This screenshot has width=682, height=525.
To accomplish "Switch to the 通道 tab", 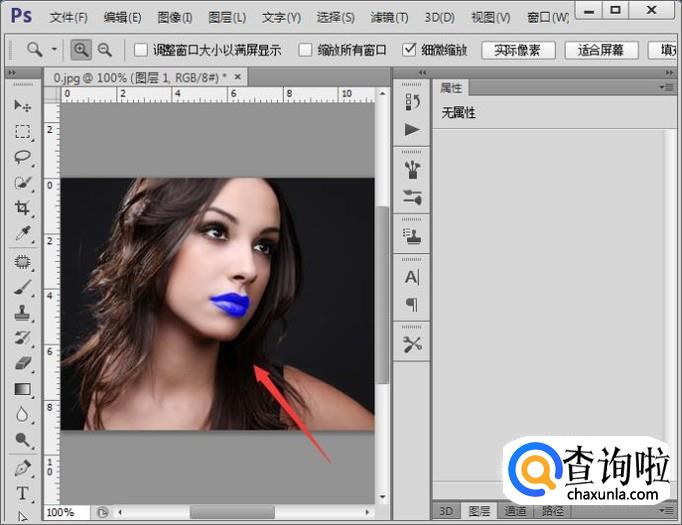I will (x=515, y=511).
